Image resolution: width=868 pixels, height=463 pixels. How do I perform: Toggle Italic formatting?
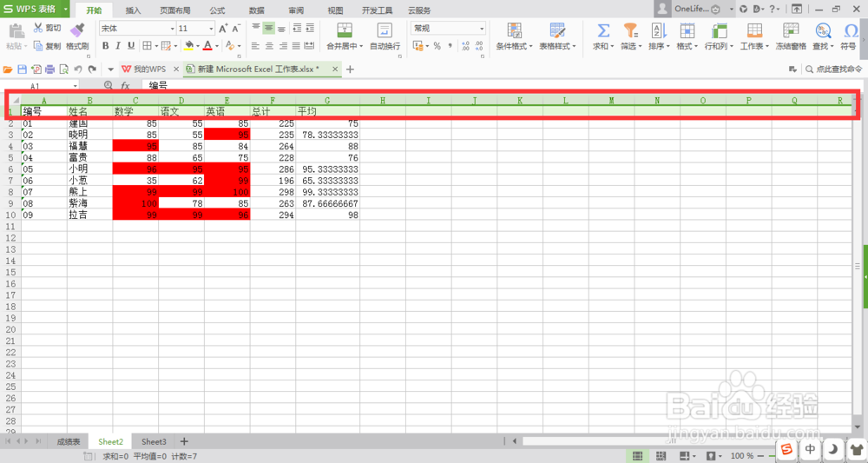point(118,46)
